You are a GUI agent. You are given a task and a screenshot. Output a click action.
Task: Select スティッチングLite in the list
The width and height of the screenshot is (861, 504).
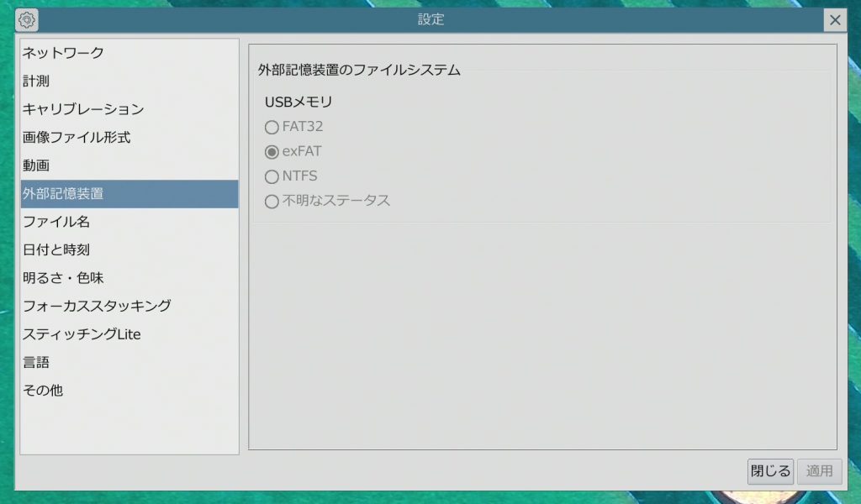(82, 334)
